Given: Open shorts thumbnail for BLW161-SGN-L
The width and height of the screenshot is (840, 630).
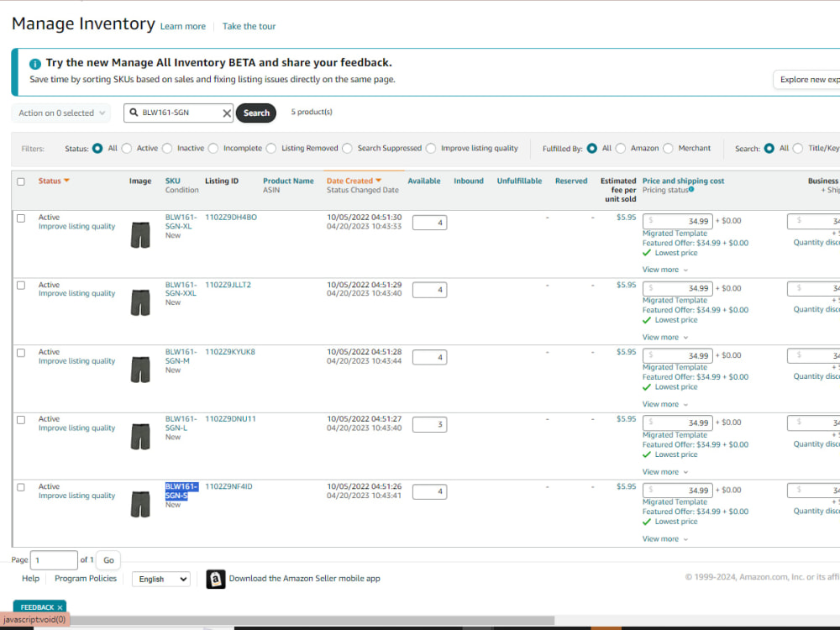Looking at the screenshot, I should 140,436.
